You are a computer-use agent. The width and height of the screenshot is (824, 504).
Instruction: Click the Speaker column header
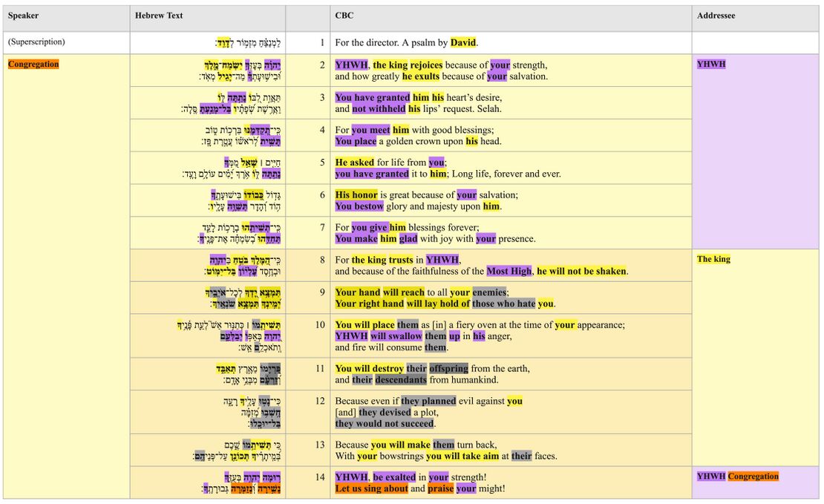24,16
